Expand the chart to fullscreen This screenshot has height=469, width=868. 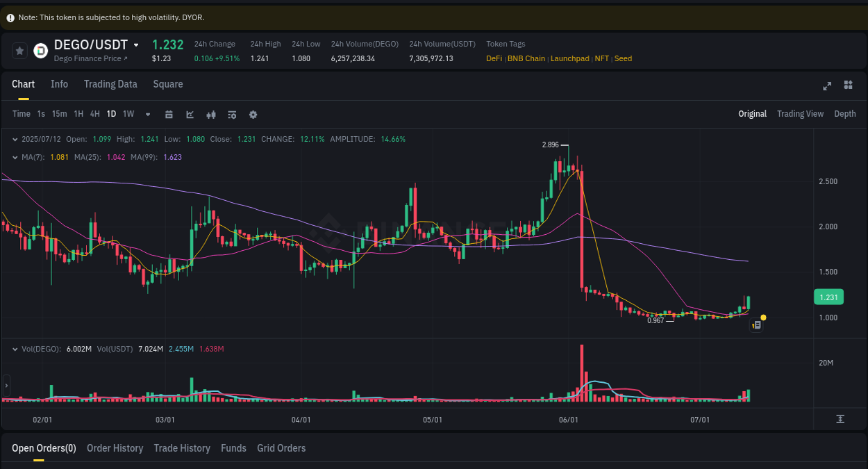(827, 85)
